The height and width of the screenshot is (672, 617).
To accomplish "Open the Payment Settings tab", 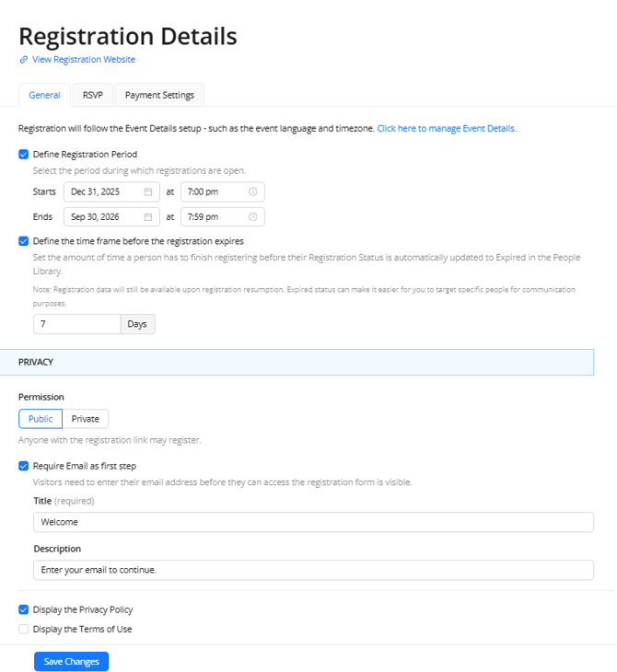I will 159,95.
